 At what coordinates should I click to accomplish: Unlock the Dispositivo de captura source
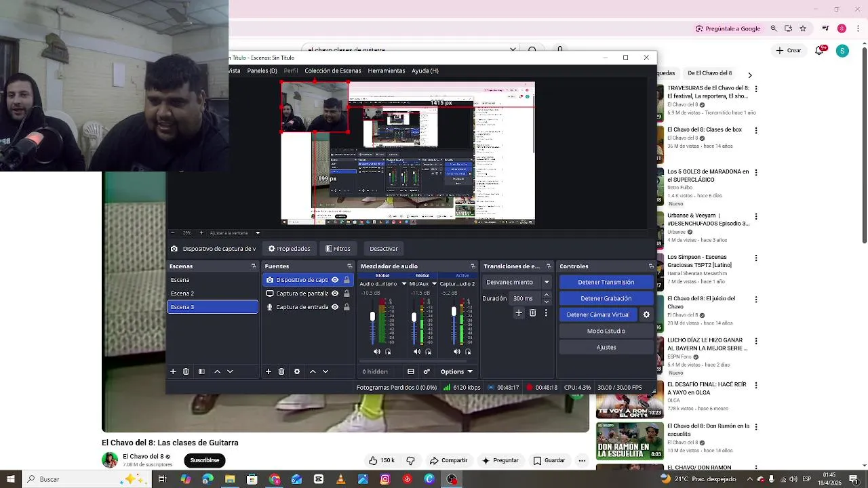pos(347,280)
